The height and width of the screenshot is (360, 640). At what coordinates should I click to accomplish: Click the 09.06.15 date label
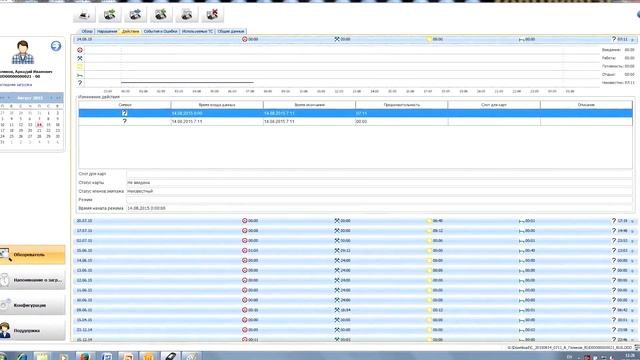click(x=84, y=310)
